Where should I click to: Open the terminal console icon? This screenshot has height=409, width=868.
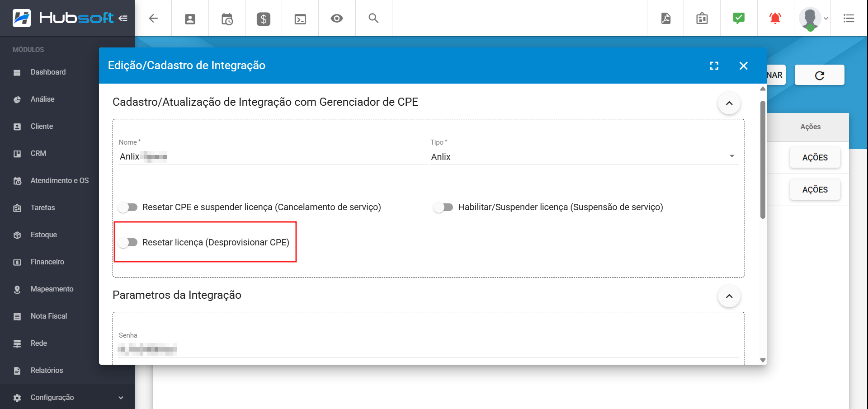(x=300, y=19)
